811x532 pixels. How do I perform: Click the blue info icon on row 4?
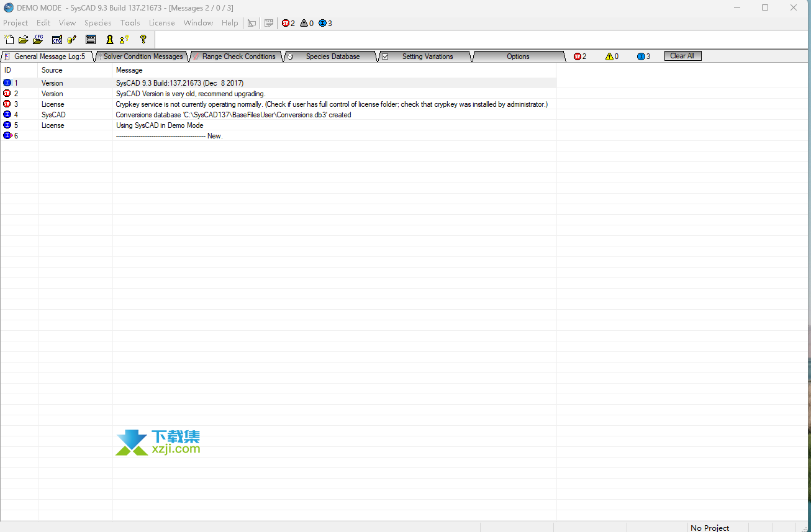7,114
